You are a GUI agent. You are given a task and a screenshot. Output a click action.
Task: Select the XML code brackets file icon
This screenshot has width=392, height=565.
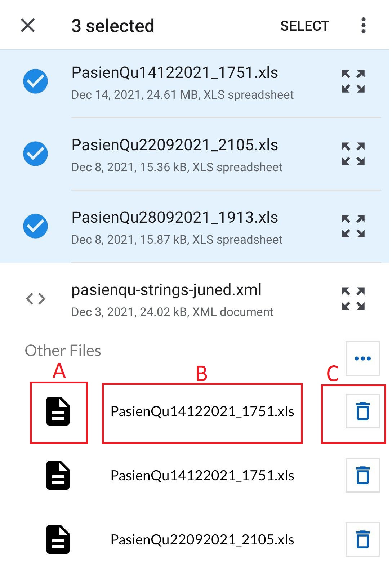coord(36,299)
